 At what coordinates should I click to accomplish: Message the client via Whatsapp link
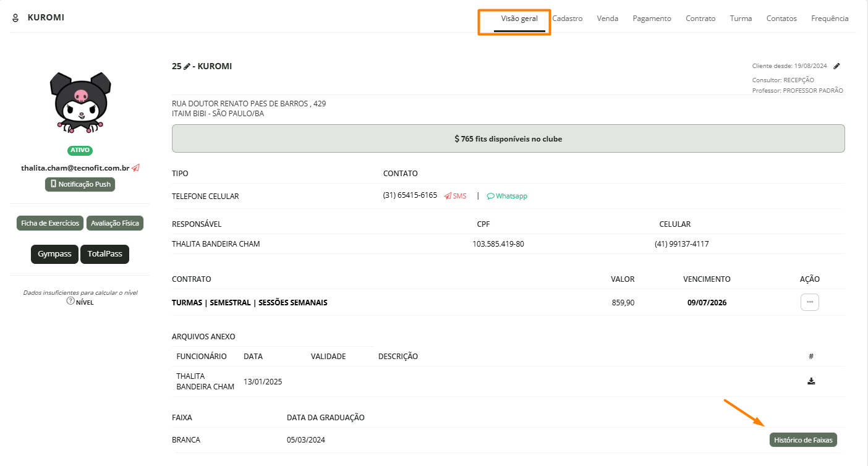point(507,196)
